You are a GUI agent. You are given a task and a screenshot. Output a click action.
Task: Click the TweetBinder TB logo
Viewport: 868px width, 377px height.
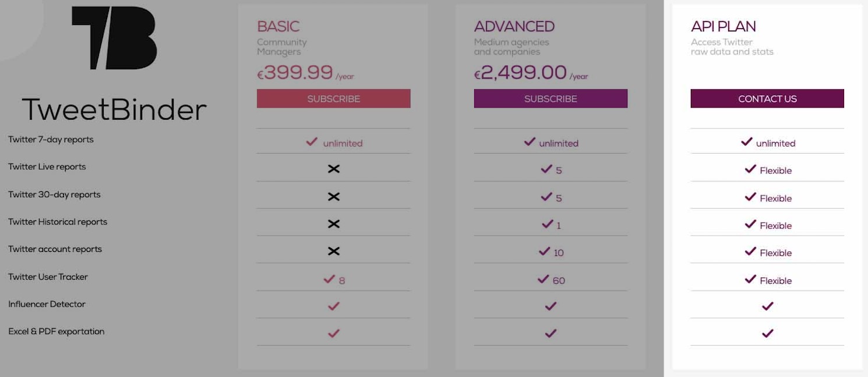tap(114, 38)
